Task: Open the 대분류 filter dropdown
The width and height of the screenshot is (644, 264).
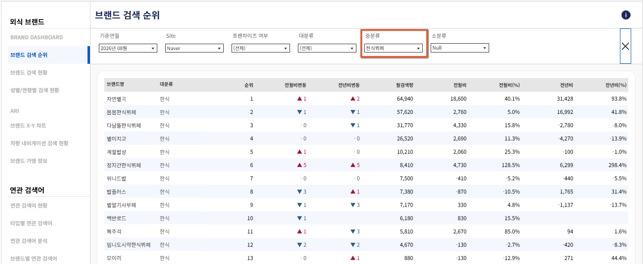Action: click(327, 48)
